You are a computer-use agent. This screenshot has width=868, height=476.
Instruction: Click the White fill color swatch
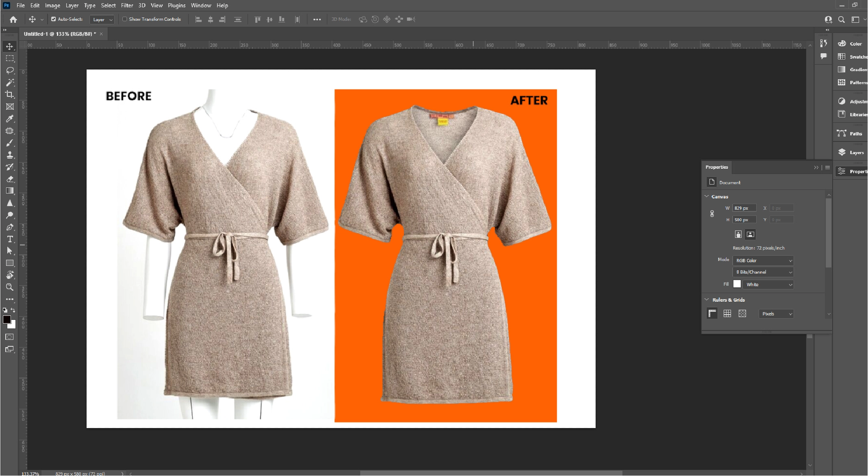tap(737, 284)
